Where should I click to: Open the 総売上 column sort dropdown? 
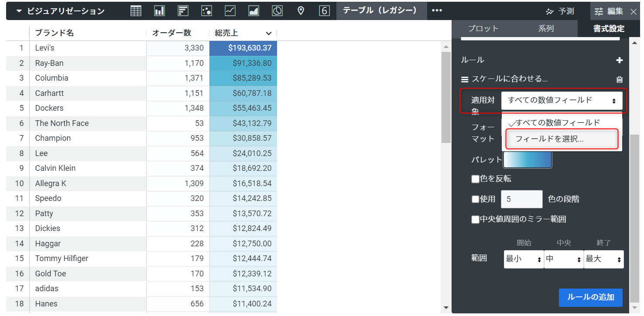pos(269,33)
